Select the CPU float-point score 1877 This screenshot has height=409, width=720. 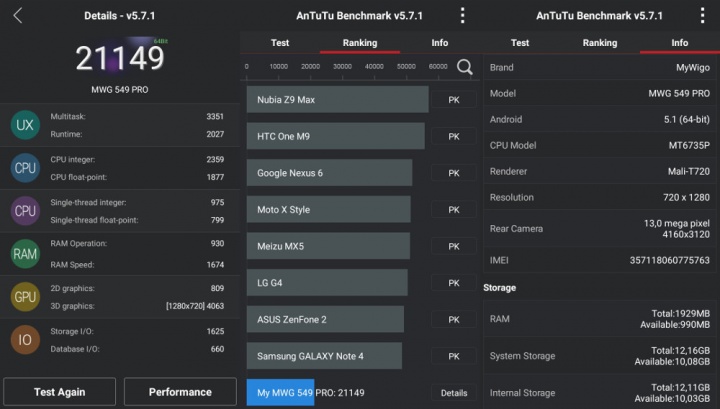pos(215,177)
